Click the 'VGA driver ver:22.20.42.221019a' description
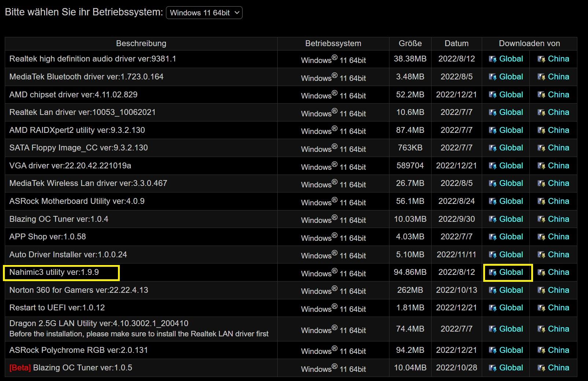 (70, 166)
